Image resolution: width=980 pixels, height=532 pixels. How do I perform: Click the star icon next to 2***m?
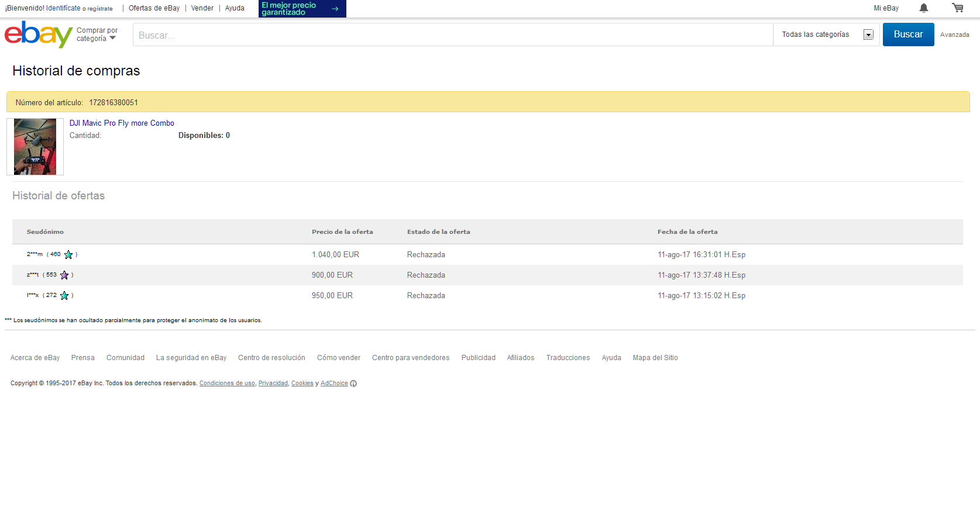(68, 255)
